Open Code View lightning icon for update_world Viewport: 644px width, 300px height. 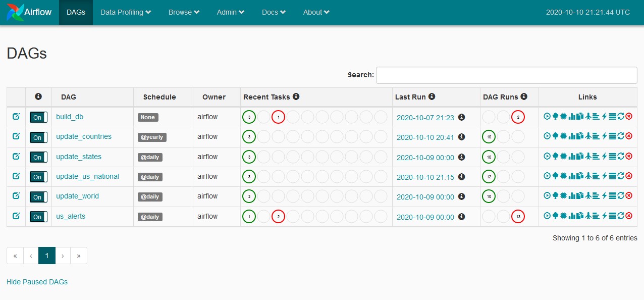click(x=604, y=196)
